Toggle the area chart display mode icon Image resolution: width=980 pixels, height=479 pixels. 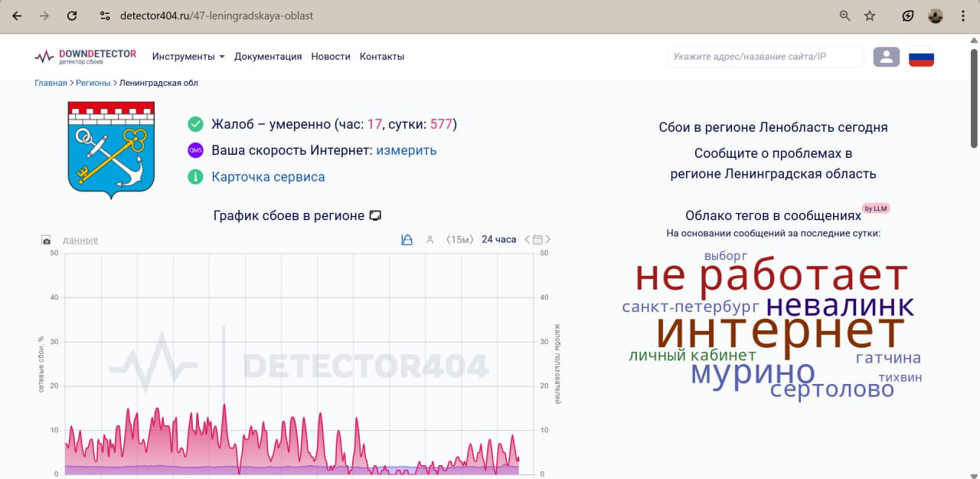click(x=407, y=240)
